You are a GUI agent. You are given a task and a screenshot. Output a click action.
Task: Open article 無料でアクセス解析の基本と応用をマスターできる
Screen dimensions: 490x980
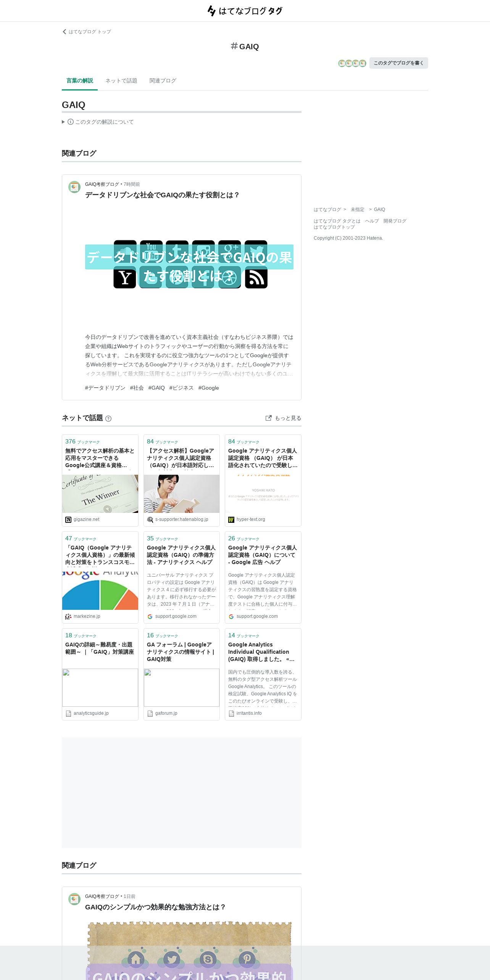coord(100,458)
